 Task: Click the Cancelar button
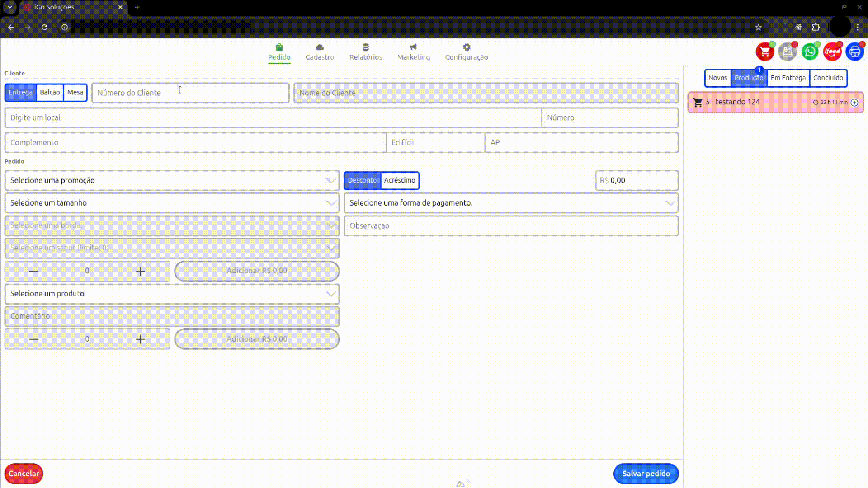click(24, 474)
